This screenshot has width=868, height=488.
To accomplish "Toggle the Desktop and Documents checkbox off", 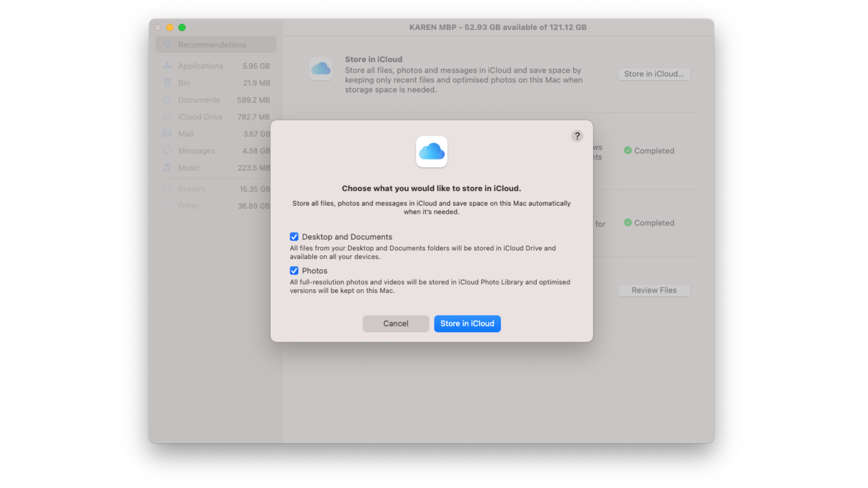I will click(294, 236).
